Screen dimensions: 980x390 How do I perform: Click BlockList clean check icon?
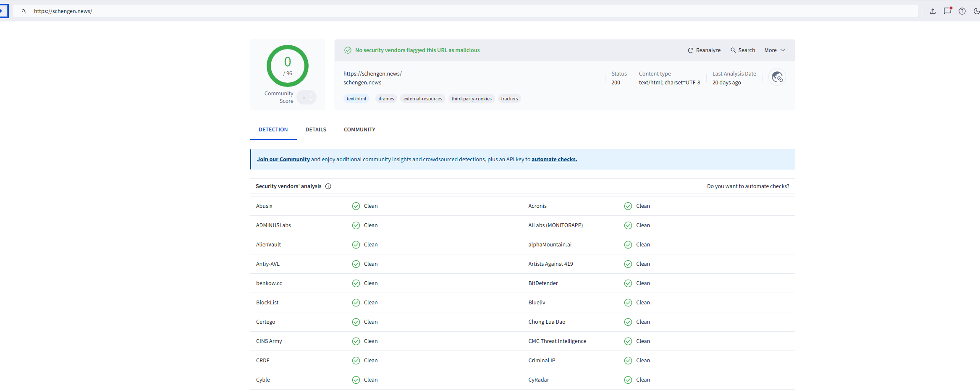[356, 303]
